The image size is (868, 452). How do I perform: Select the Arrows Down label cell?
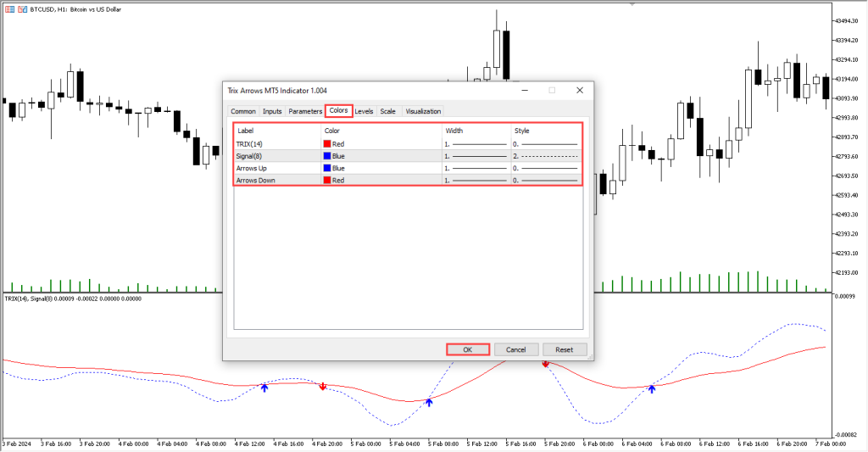pos(277,181)
